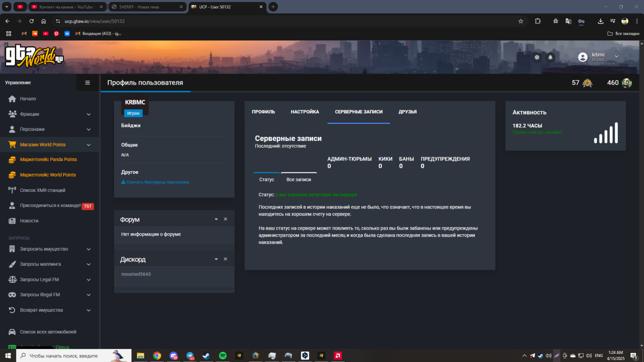
Task: Collapse the Дискорд panel with arrow
Action: [216, 259]
